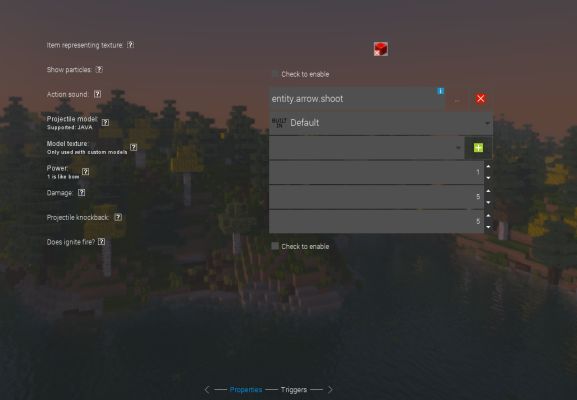577x400 pixels.
Task: Enable Does ignite fire checkbox
Action: click(275, 246)
